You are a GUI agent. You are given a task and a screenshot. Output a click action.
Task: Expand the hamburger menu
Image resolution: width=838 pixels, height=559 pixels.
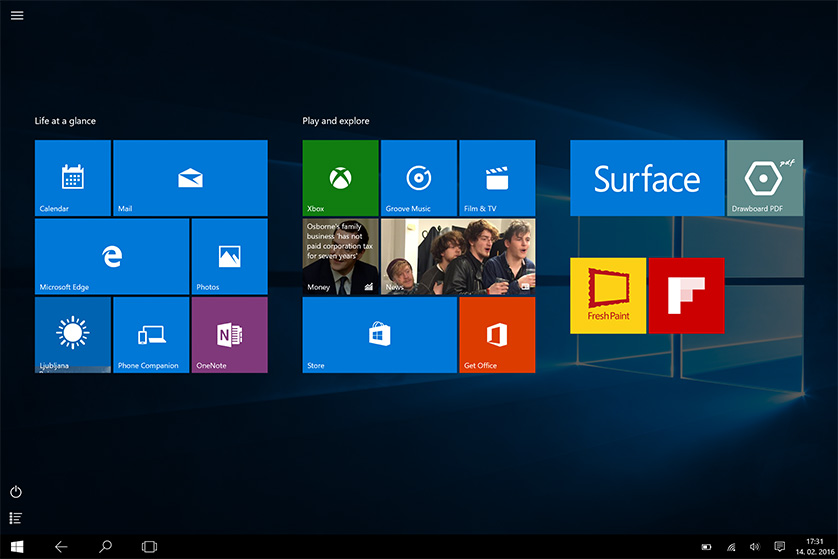pos(17,15)
